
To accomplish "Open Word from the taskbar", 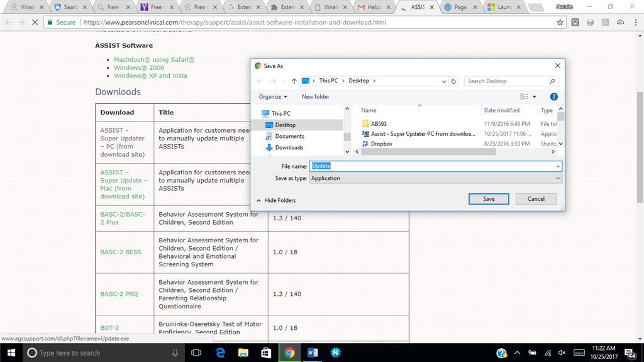I will tap(312, 353).
